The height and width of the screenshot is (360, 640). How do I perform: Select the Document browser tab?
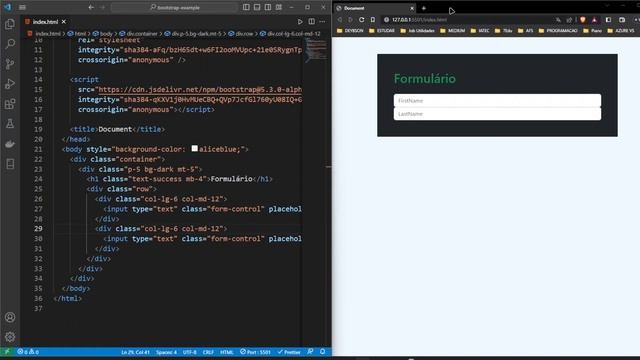click(x=375, y=8)
